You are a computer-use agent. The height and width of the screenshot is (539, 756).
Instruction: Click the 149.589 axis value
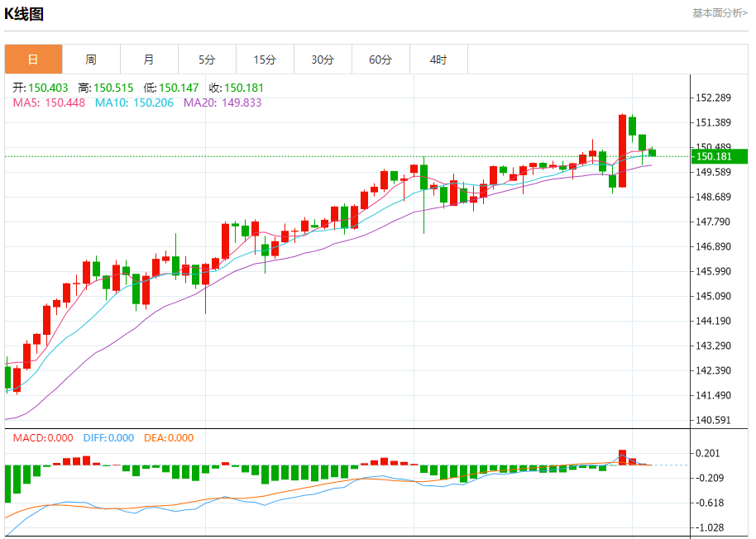(x=713, y=172)
